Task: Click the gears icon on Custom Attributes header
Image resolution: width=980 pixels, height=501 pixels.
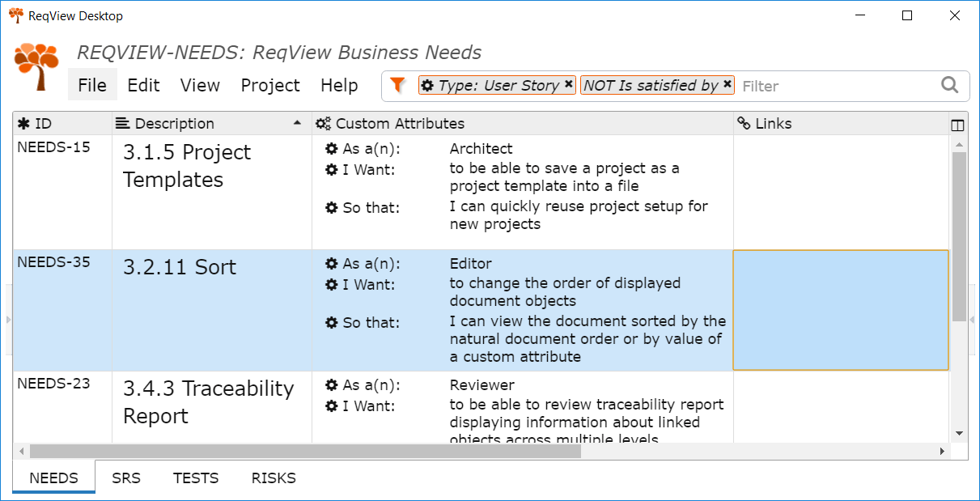Action: pos(322,123)
